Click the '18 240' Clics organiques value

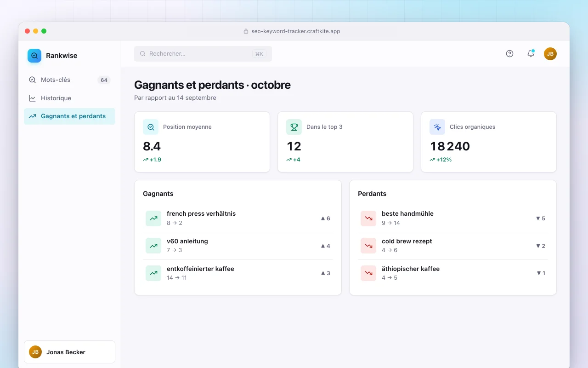point(450,146)
